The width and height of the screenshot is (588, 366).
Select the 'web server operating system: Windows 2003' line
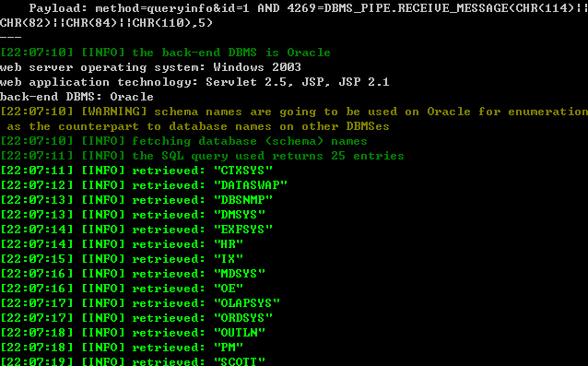[150, 67]
